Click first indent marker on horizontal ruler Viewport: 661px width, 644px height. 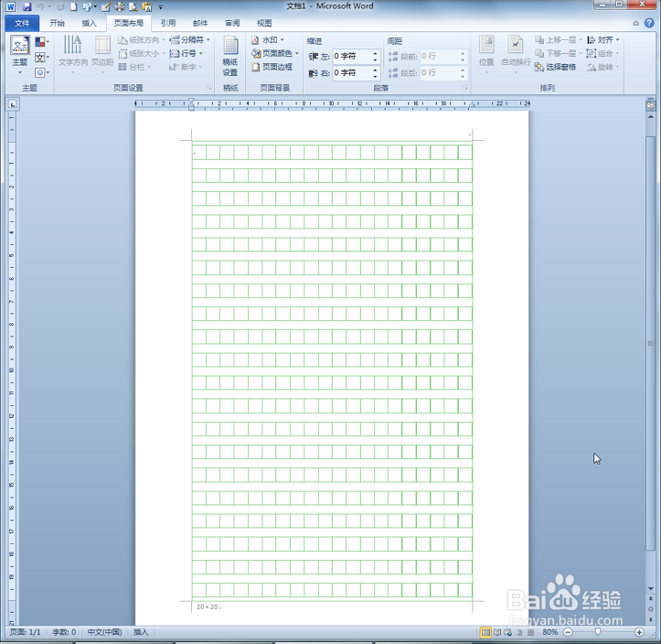click(x=191, y=101)
